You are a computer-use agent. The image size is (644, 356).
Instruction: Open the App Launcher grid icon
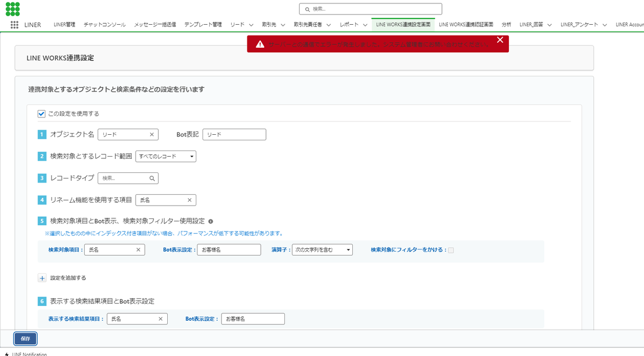click(15, 25)
